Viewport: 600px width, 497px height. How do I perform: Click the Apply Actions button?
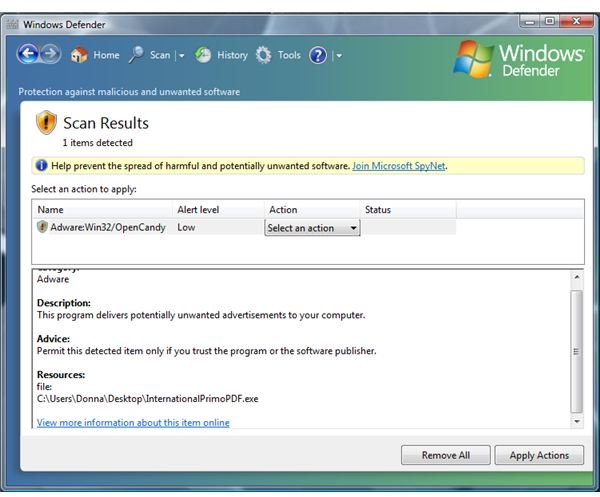tap(539, 455)
